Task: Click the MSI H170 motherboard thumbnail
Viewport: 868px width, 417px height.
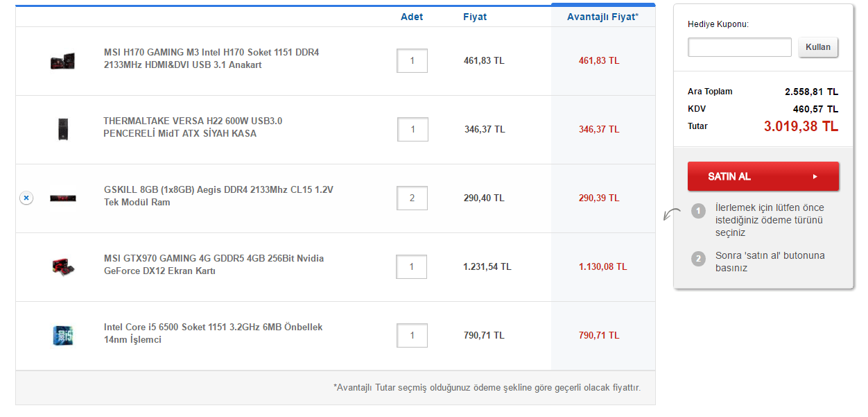Action: click(x=62, y=61)
